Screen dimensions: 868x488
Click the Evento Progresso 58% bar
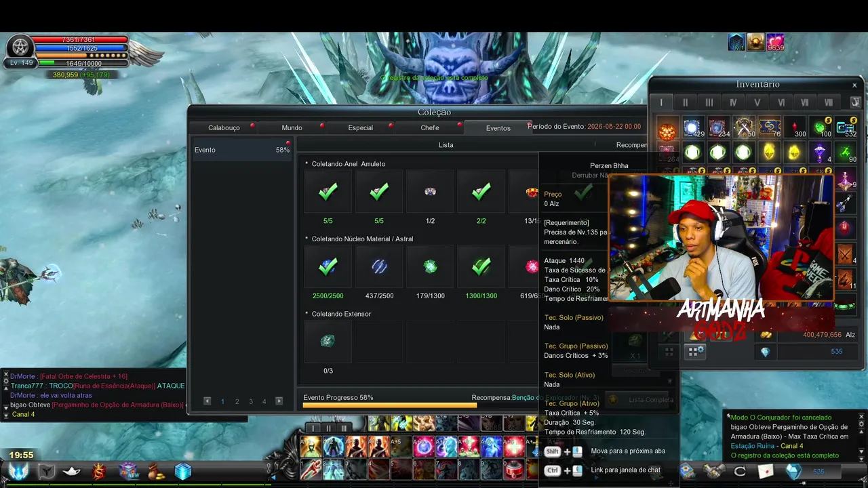coord(420,405)
